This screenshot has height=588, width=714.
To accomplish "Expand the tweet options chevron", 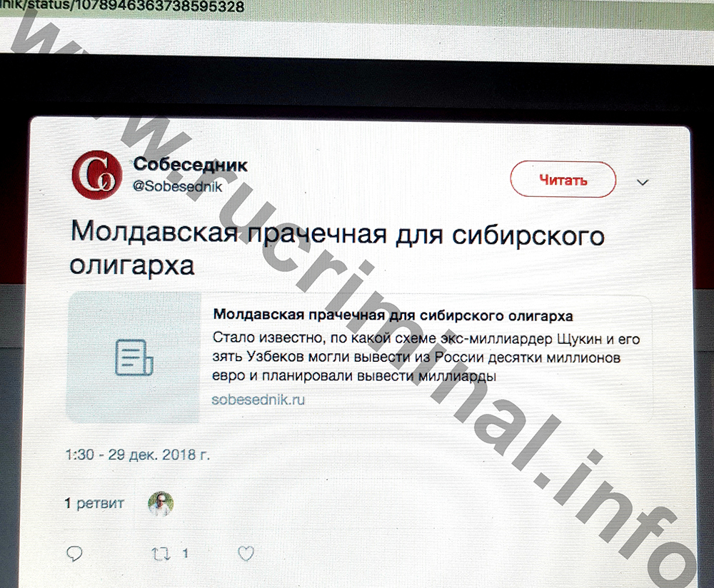I will [x=642, y=183].
